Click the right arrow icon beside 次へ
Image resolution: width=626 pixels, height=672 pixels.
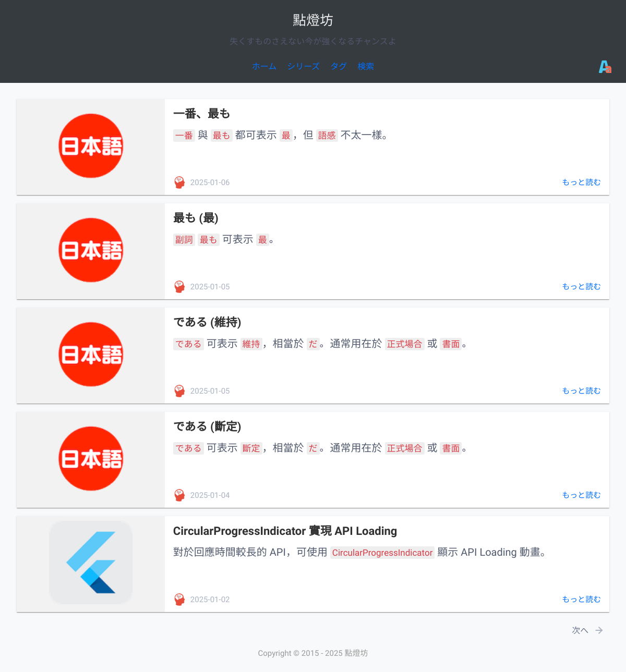(599, 630)
